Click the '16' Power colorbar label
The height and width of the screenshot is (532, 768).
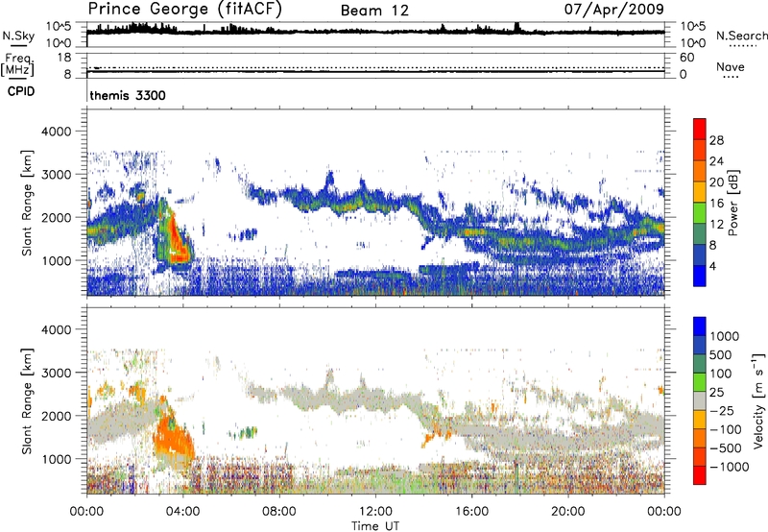[x=716, y=204]
